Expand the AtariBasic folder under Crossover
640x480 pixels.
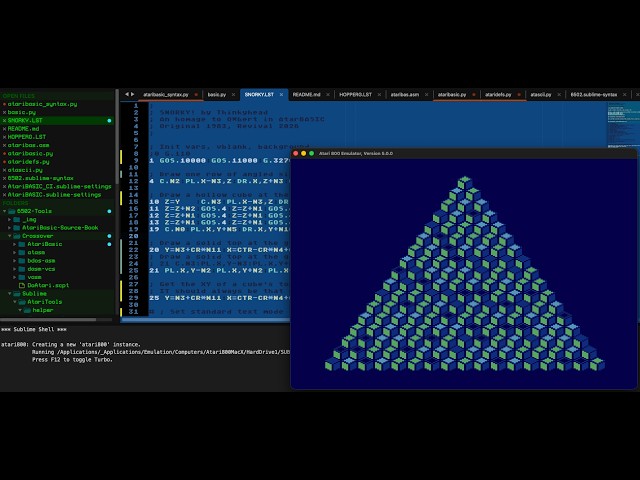(15, 244)
